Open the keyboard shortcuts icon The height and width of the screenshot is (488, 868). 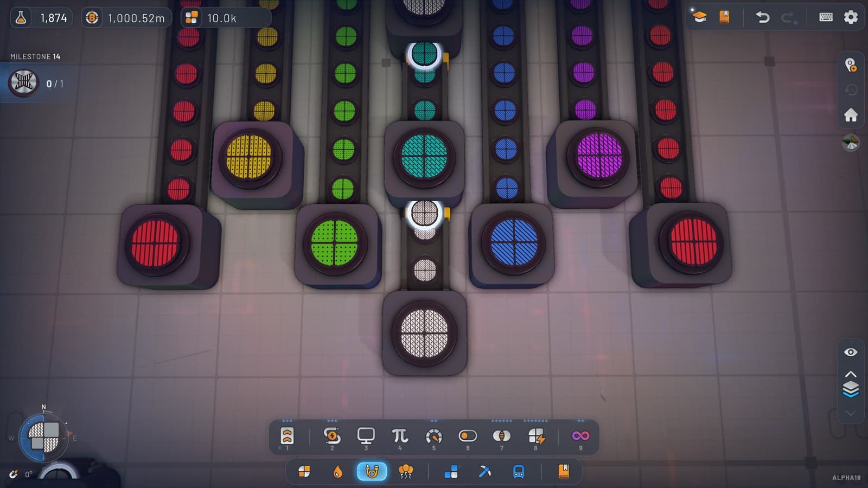[x=826, y=17]
